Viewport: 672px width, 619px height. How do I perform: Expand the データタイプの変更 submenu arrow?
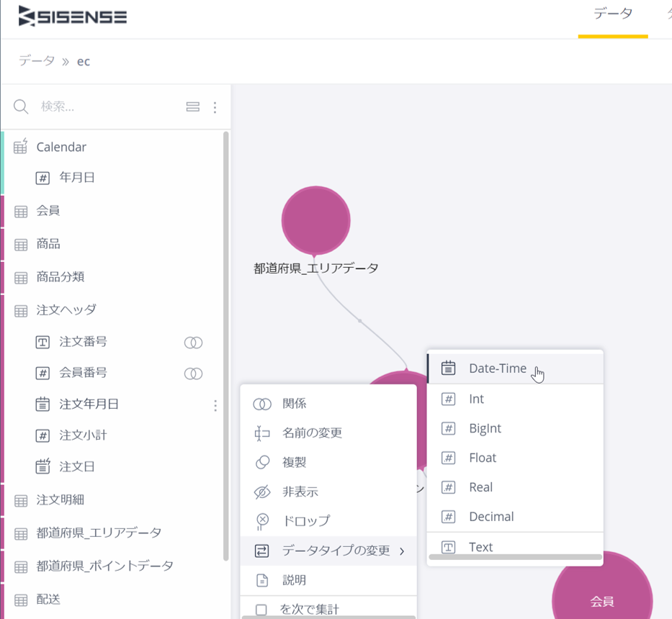(402, 551)
